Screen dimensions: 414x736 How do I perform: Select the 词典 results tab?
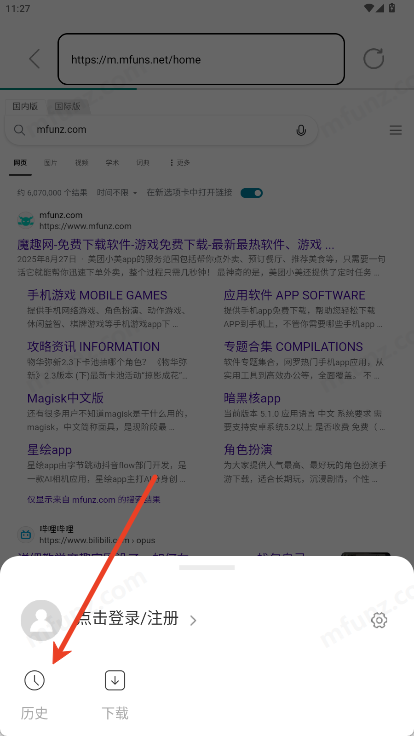coord(143,163)
